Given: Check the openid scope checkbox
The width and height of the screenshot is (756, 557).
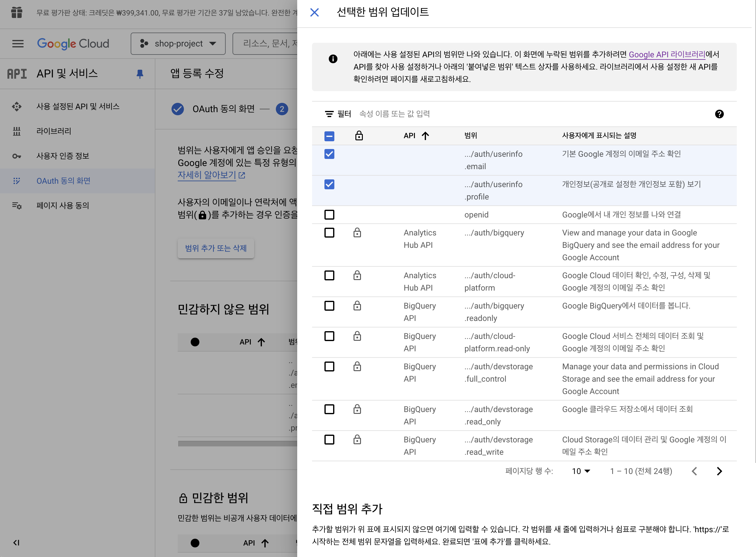Looking at the screenshot, I should click(x=329, y=215).
